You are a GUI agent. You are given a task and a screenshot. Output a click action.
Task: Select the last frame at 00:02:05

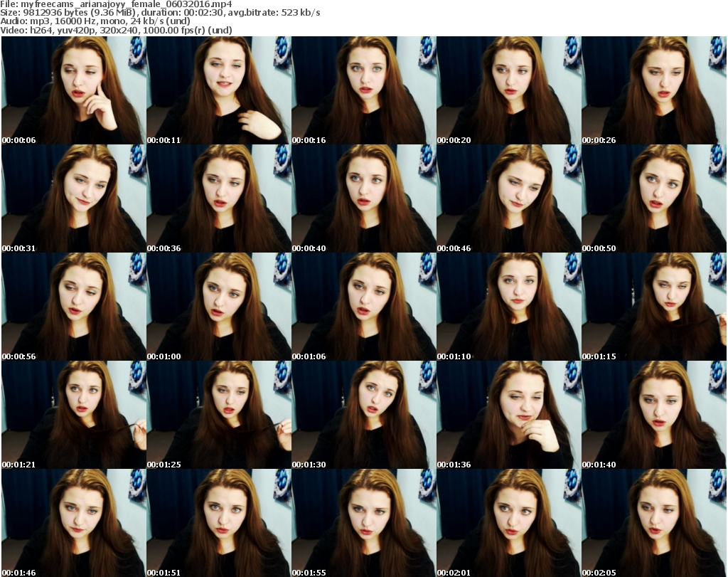pos(654,523)
